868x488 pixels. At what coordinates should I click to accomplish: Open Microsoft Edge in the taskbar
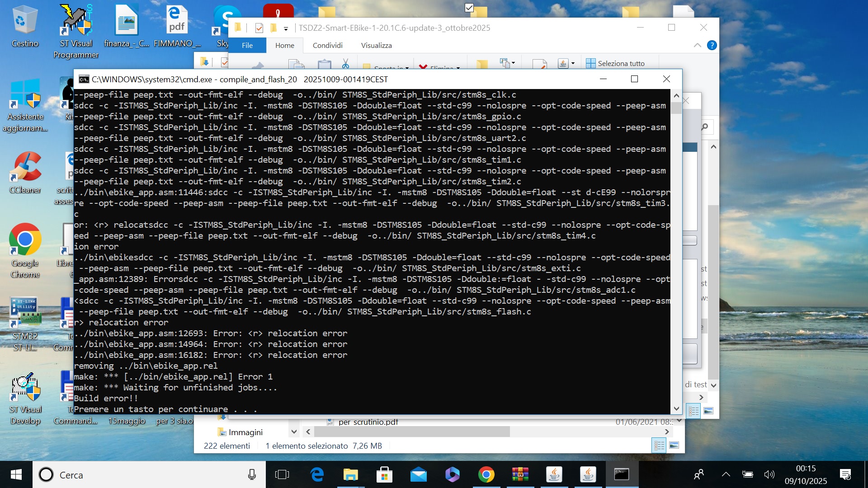click(x=317, y=474)
